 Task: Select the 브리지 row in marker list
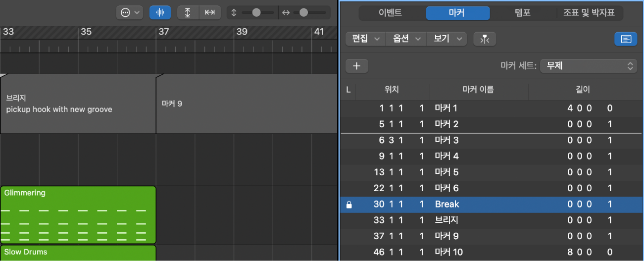click(x=492, y=220)
